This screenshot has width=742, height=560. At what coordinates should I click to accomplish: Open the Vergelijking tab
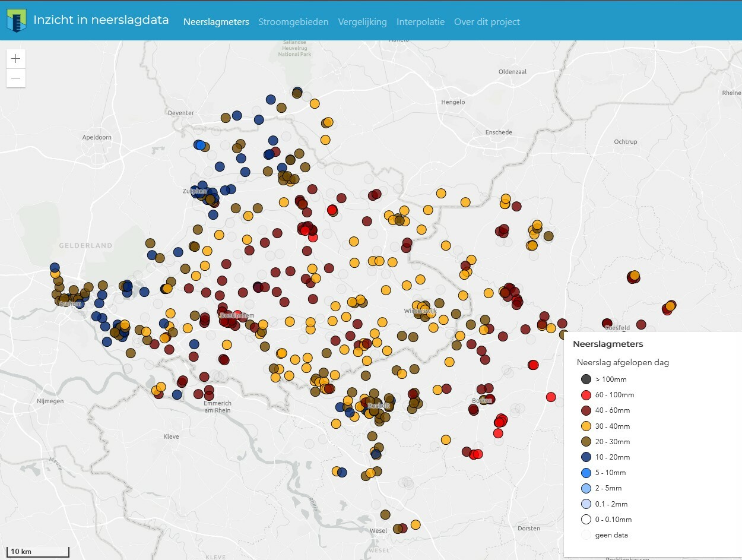[362, 22]
